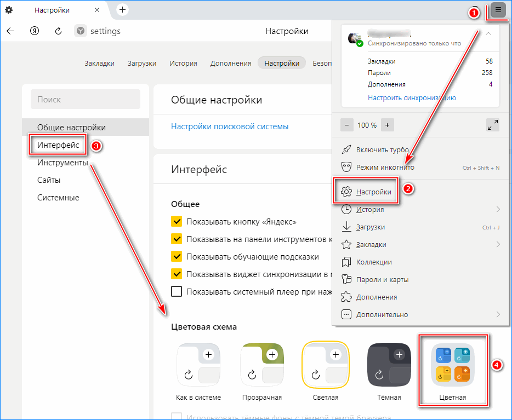Open Incognito mode from the menu

point(385,168)
